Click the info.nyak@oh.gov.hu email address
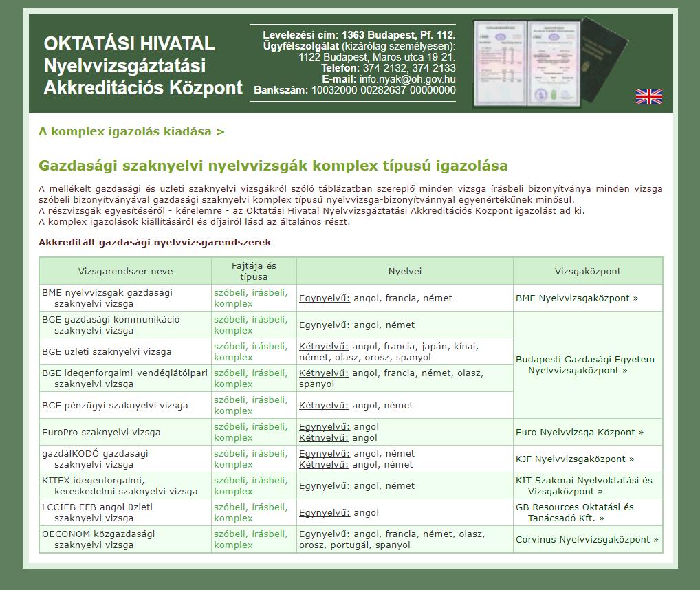 click(x=408, y=79)
